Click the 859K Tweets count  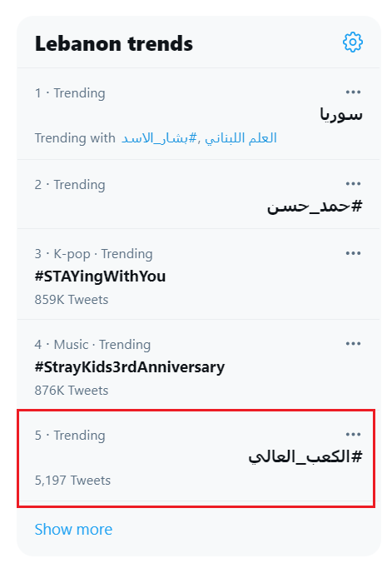pos(72,300)
